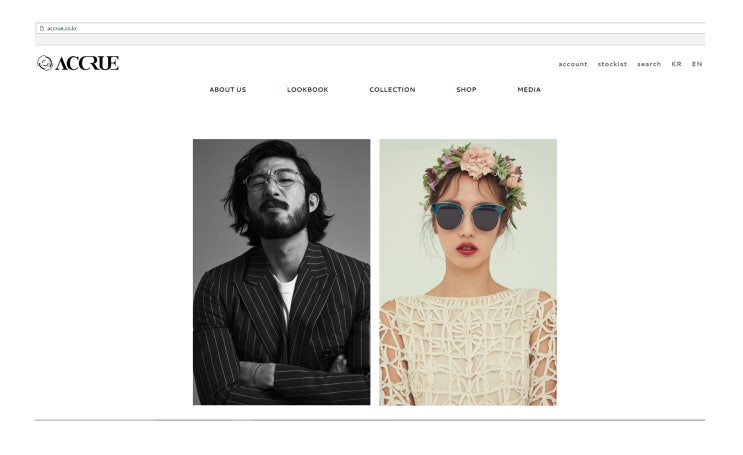Image resolution: width=743 pixels, height=455 pixels.
Task: Open the Lookbook menu
Action: 308,90
